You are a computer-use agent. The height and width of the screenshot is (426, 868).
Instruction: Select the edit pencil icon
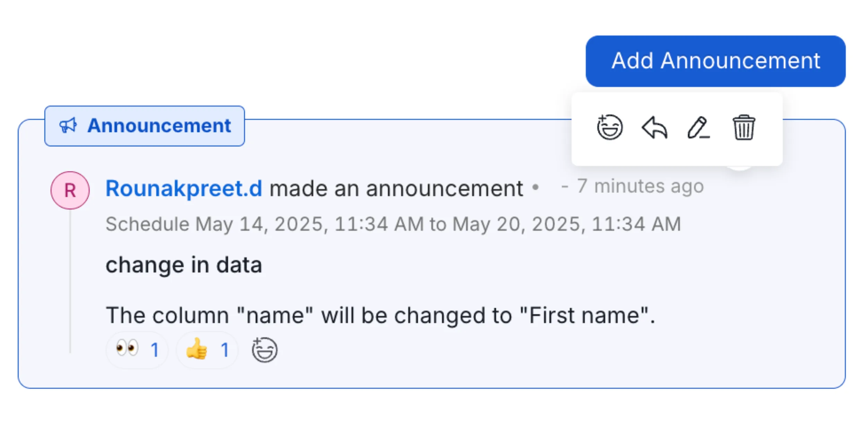pos(698,127)
